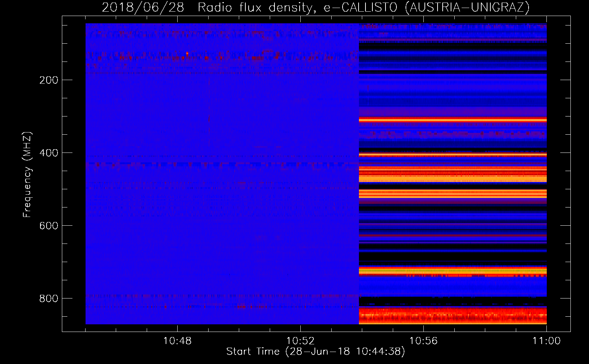The image size is (589, 364).
Task: Click the '400' frequency tick label
Action: [49, 153]
